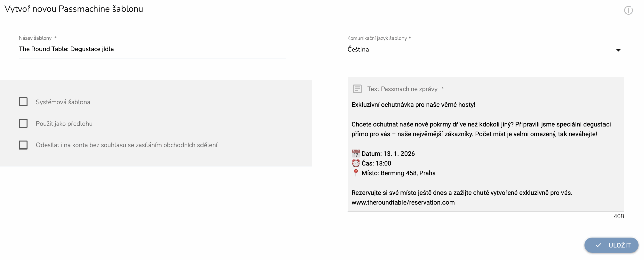Image resolution: width=644 pixels, height=260 pixels.
Task: Check the Odesílat i na konta bez souhlasu box
Action: 23,145
